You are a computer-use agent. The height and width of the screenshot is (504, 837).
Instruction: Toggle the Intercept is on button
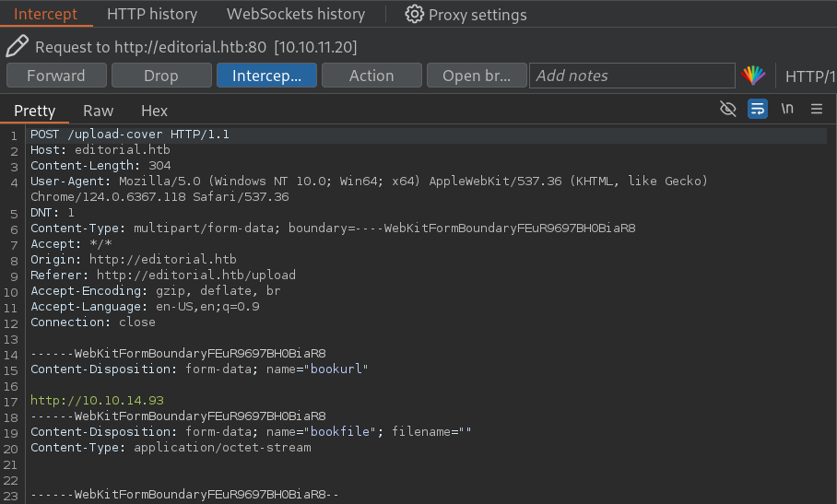click(266, 76)
